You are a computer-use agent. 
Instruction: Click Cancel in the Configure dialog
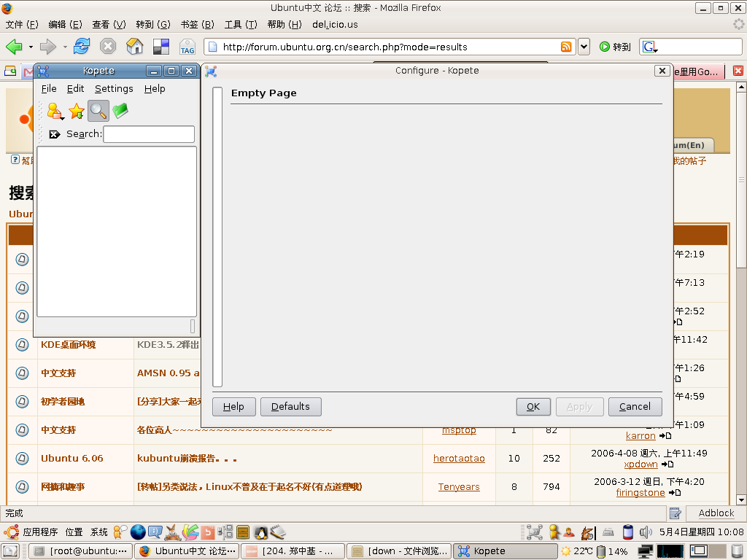click(x=635, y=407)
